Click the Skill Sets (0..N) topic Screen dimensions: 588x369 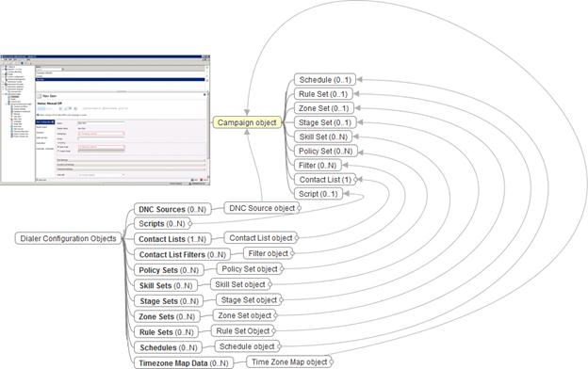point(166,285)
